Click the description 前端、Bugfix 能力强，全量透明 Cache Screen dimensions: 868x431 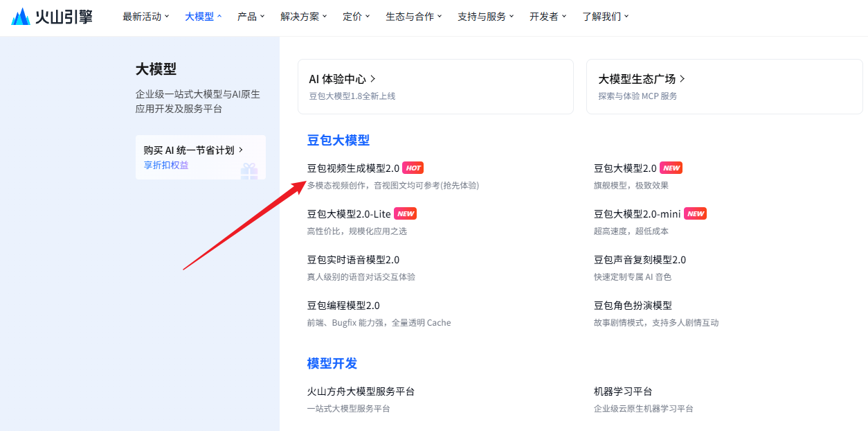click(379, 323)
